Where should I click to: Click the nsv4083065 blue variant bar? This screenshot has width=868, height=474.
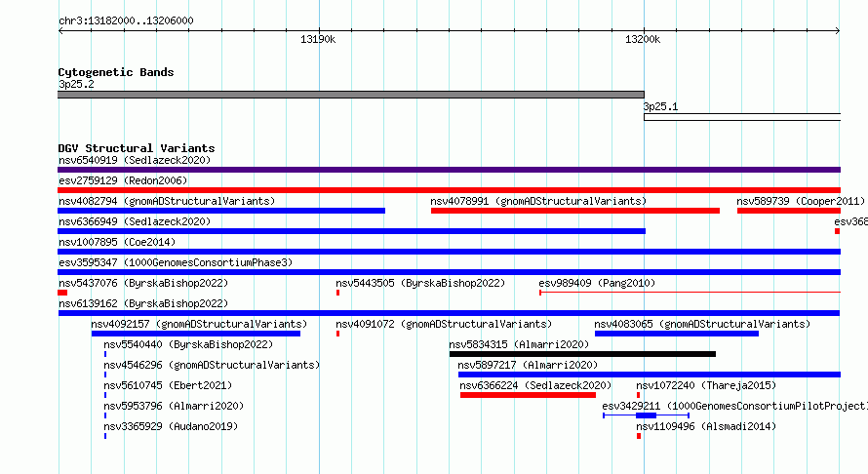point(677,334)
